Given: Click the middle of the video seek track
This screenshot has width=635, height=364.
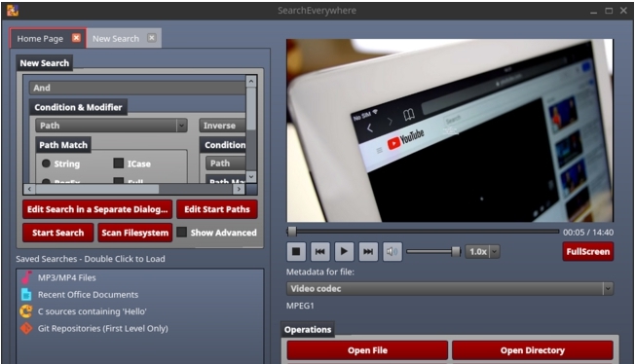Looking at the screenshot, I should [x=424, y=232].
